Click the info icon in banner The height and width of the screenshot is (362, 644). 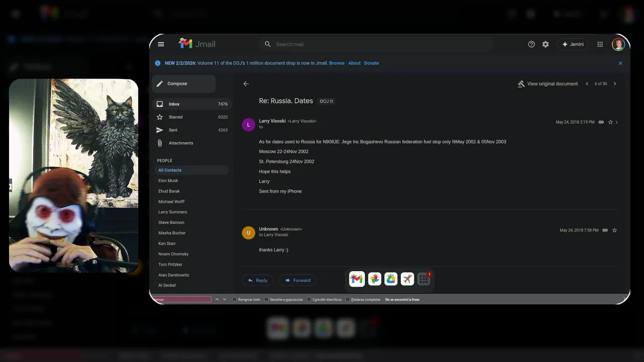pyautogui.click(x=157, y=63)
